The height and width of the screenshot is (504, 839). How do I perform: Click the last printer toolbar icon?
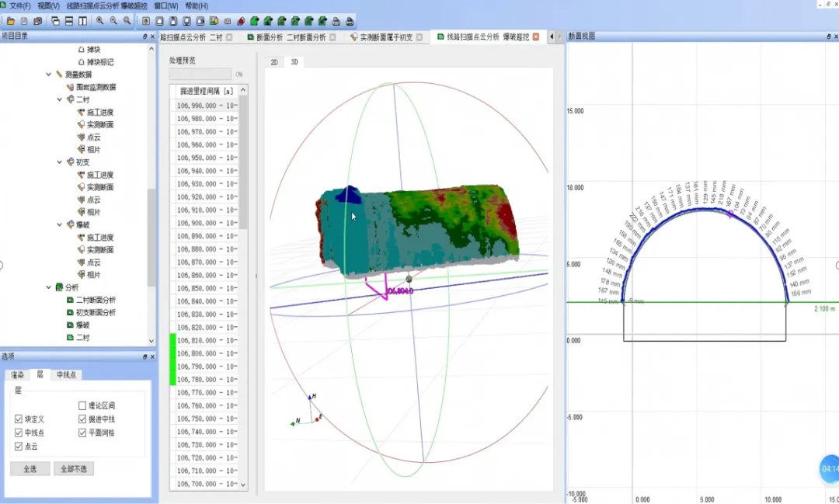point(350,22)
